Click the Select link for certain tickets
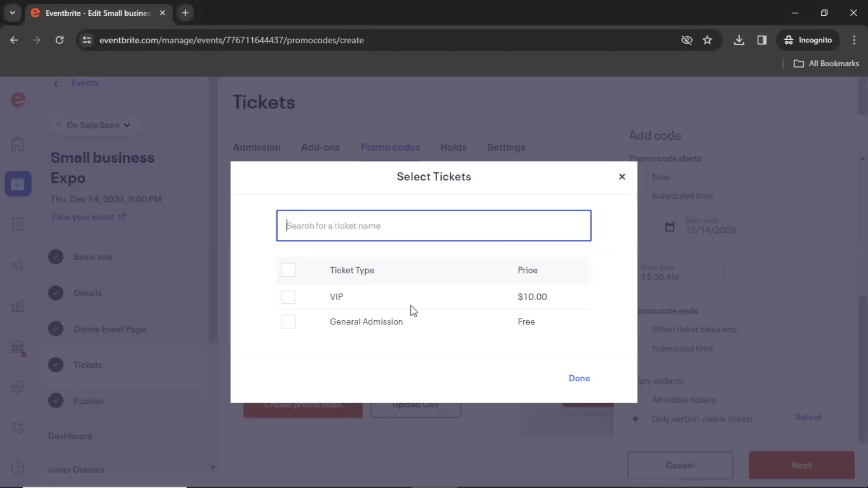The width and height of the screenshot is (868, 488). pyautogui.click(x=808, y=417)
